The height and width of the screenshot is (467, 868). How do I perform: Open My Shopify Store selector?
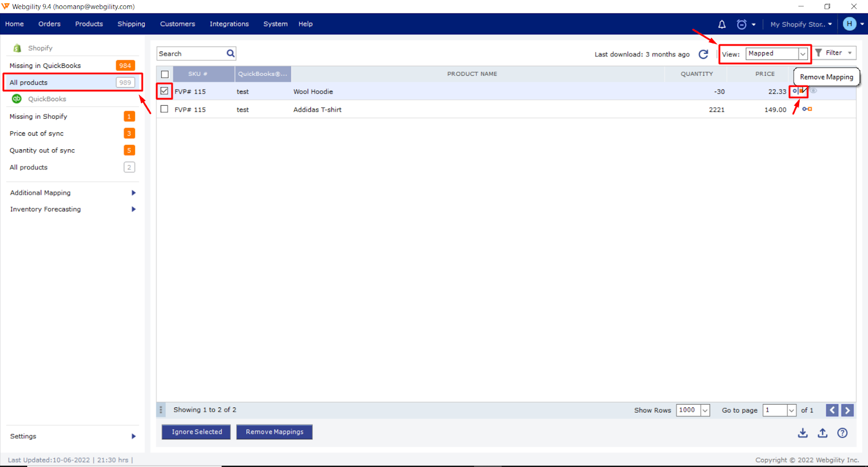(801, 24)
